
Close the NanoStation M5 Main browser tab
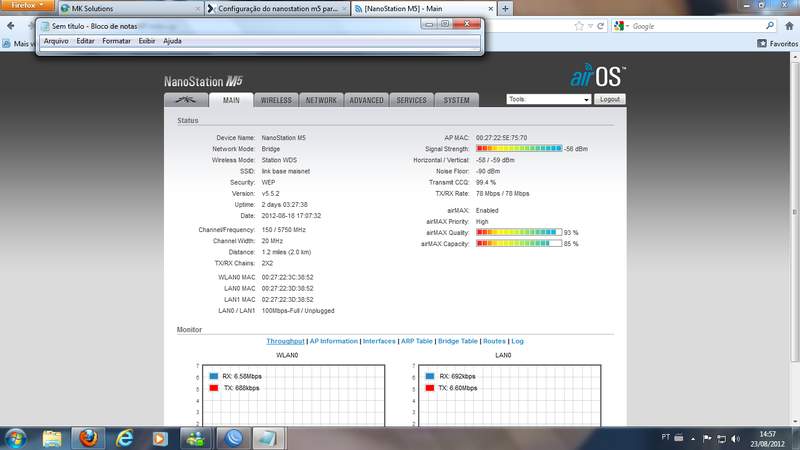(490, 9)
